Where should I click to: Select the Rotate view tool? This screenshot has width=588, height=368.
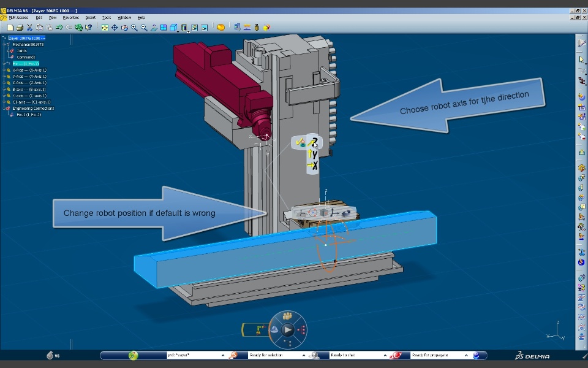pos(124,28)
